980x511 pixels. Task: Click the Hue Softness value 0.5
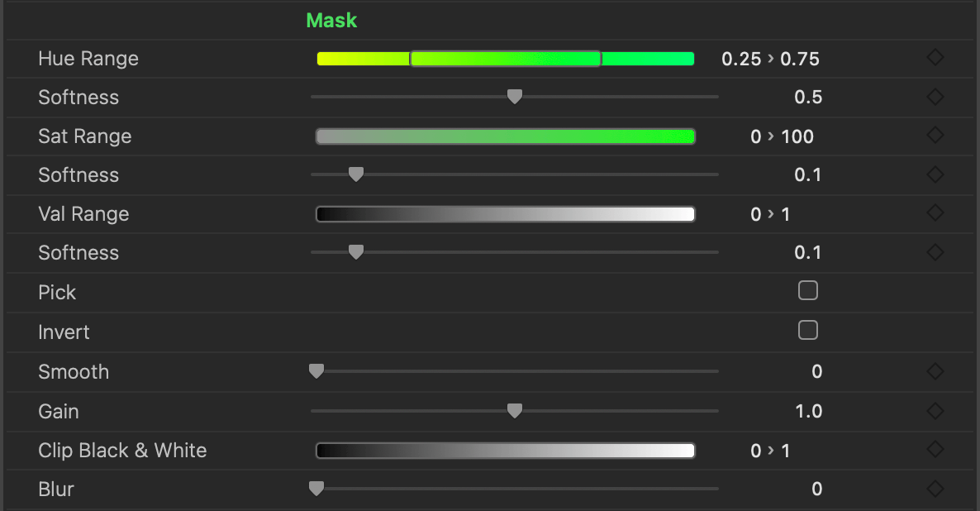[x=807, y=98]
